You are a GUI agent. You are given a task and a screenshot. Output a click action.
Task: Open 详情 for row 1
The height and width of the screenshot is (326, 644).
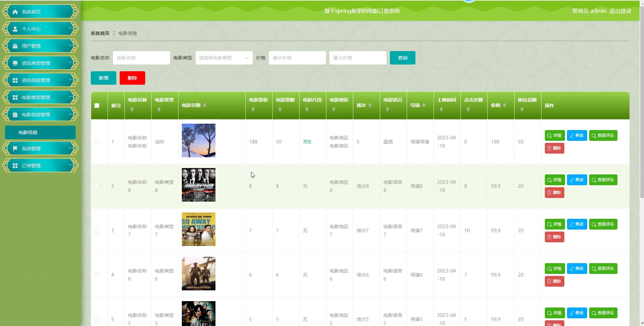(x=555, y=135)
